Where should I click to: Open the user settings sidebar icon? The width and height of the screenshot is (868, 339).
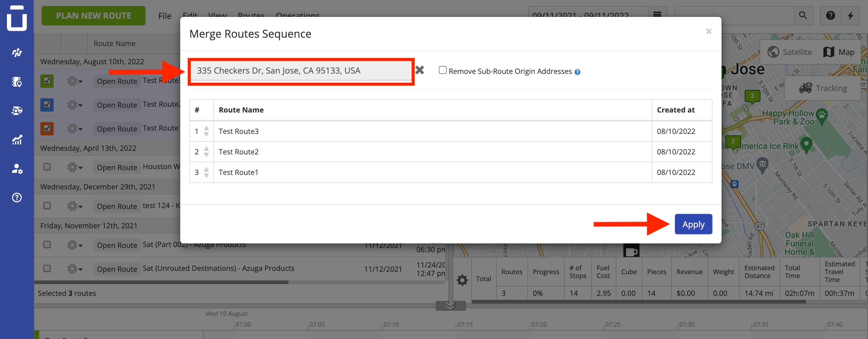click(17, 169)
